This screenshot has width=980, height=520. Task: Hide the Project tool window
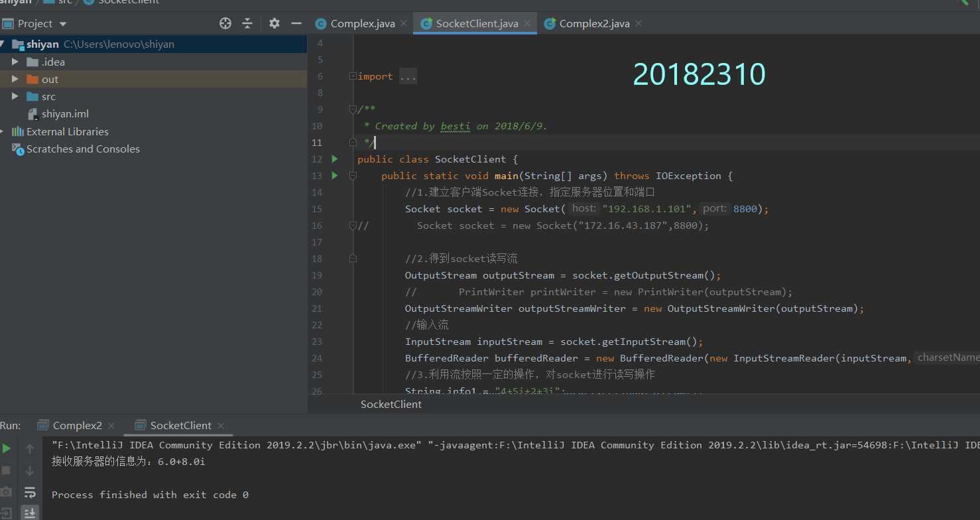click(x=295, y=23)
